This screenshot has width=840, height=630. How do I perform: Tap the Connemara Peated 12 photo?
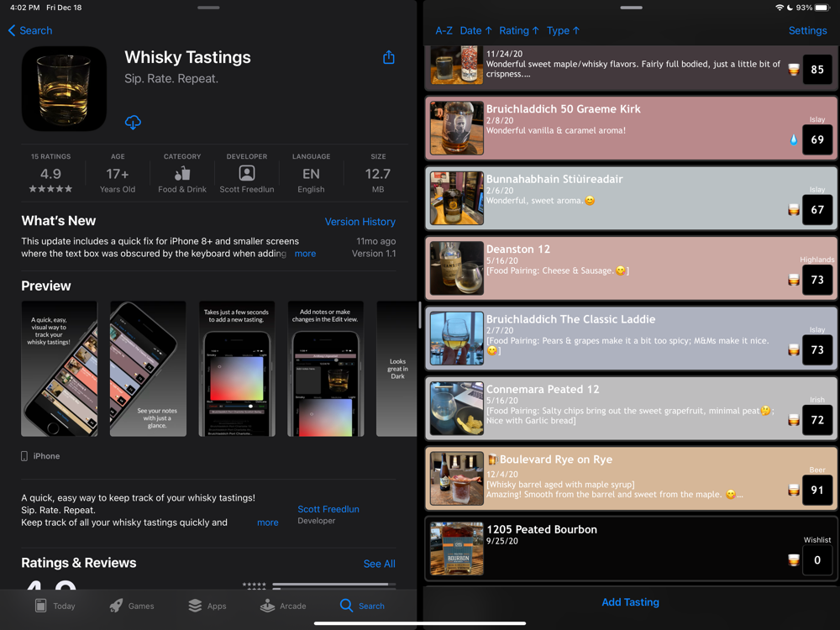(x=457, y=409)
